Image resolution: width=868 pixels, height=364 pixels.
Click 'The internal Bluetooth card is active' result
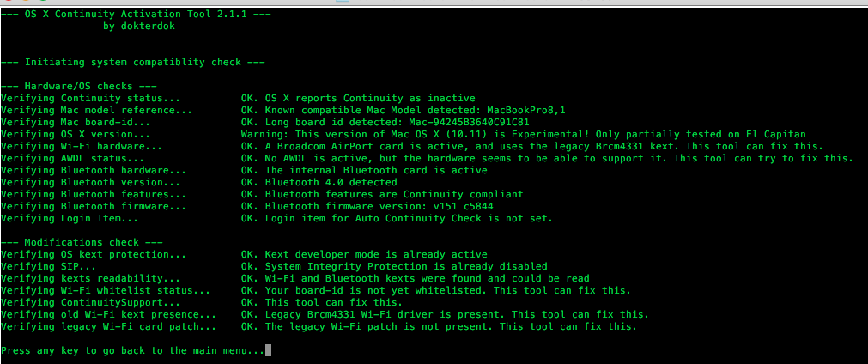tap(364, 170)
